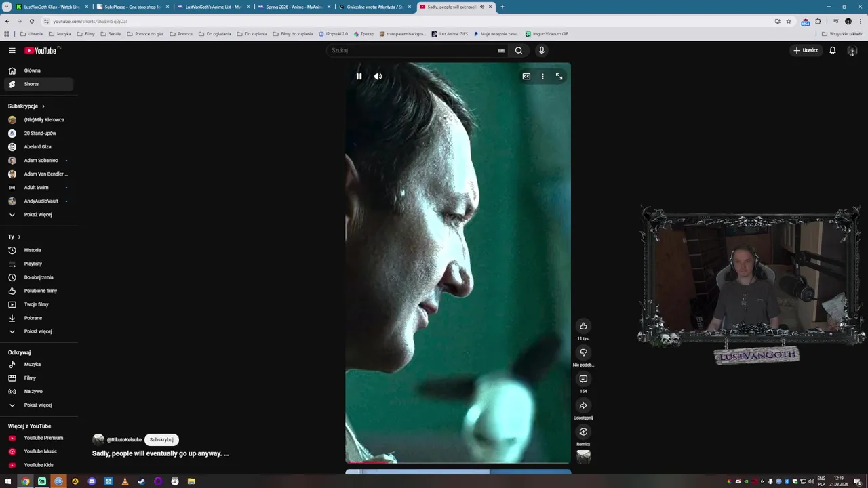Expand the Subskrypcje section header
Viewport: 868px width, 488px height.
pyautogui.click(x=26, y=106)
